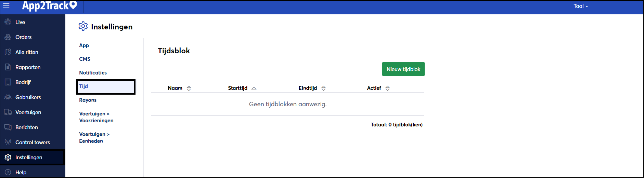
Task: Click the Bedrijf building icon
Action: click(8, 82)
